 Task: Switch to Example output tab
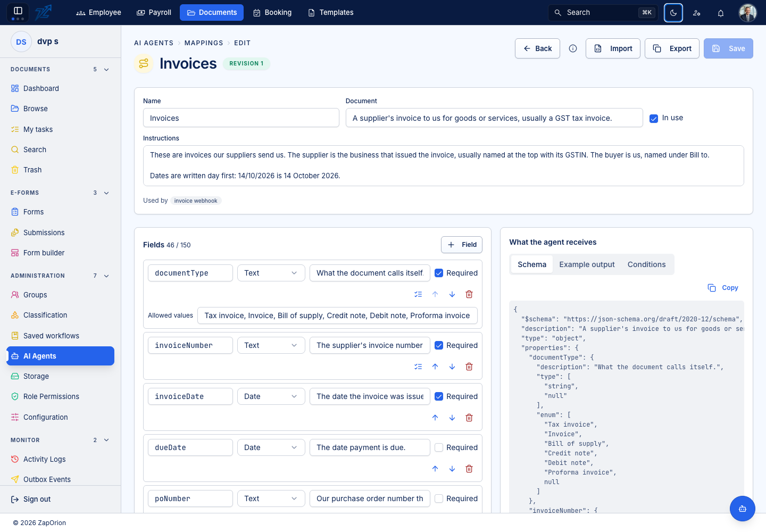(587, 264)
